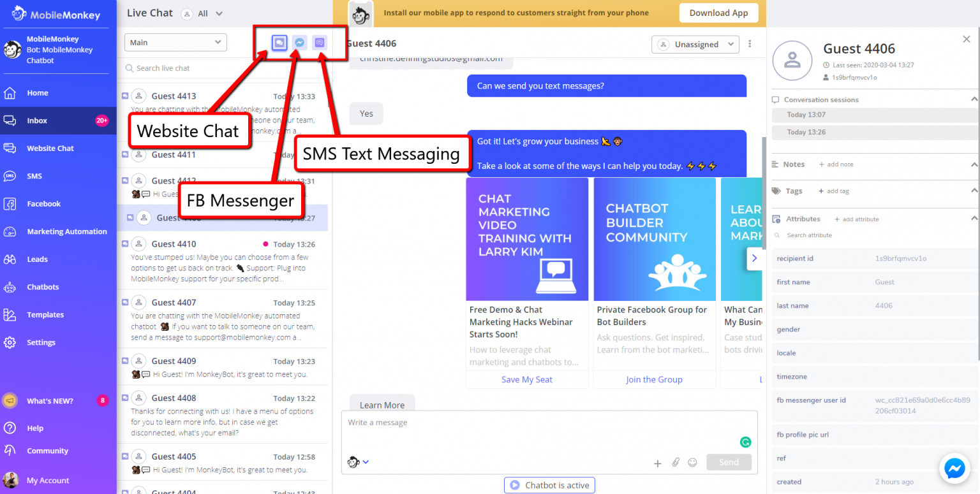Open the three-dot menu next to Unassigned
This screenshot has width=980, height=494.
click(x=750, y=43)
